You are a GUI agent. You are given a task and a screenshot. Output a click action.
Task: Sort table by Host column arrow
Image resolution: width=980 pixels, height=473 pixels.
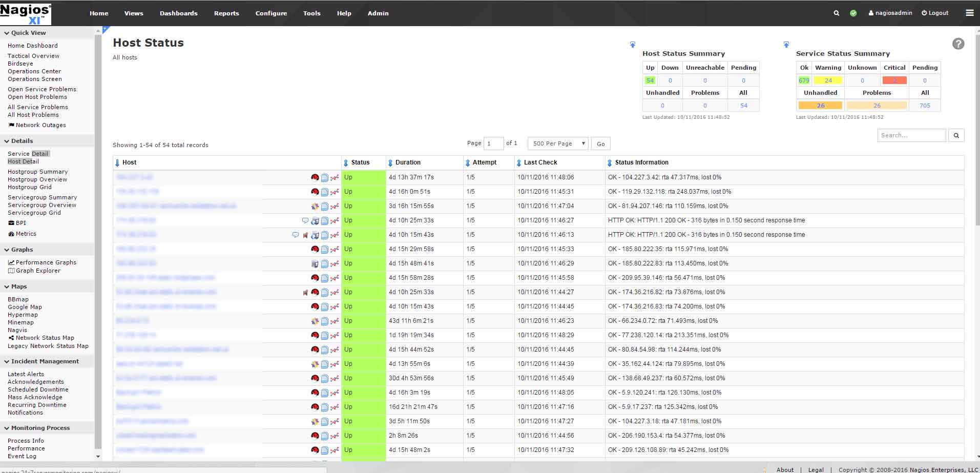tap(117, 162)
